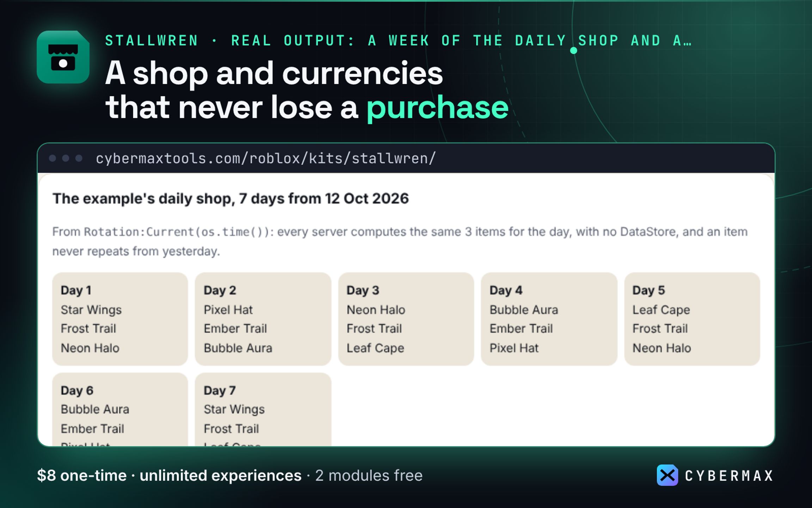
Task: Open the Day 2 shop card
Action: pos(263,319)
